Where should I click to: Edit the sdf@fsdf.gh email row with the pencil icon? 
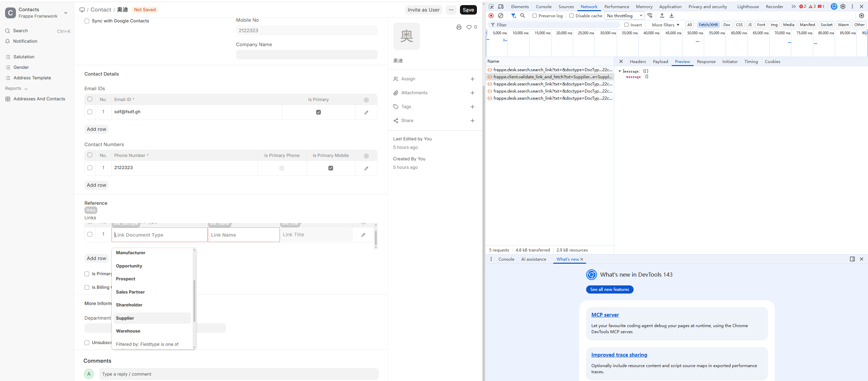pyautogui.click(x=366, y=112)
